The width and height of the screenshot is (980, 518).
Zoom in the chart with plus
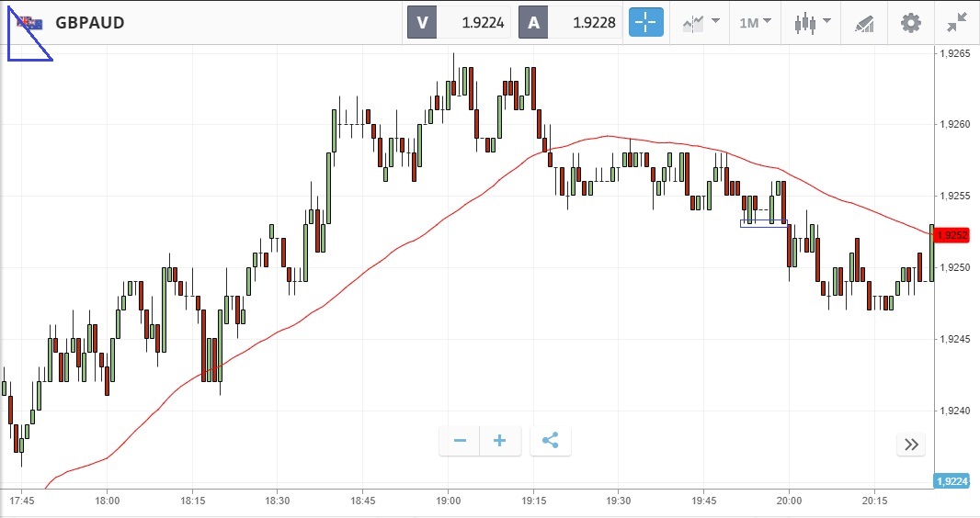coord(500,441)
